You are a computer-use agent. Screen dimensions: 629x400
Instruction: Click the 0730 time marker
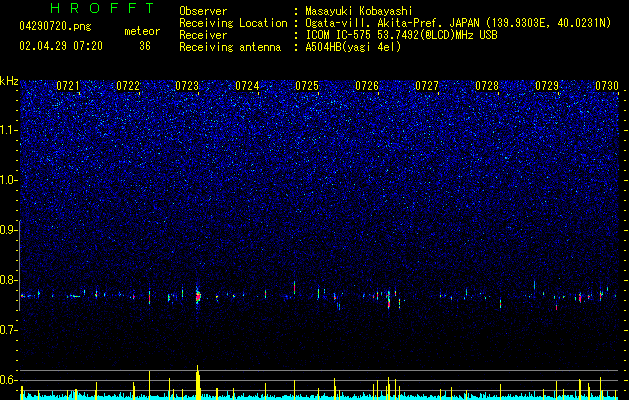click(607, 86)
